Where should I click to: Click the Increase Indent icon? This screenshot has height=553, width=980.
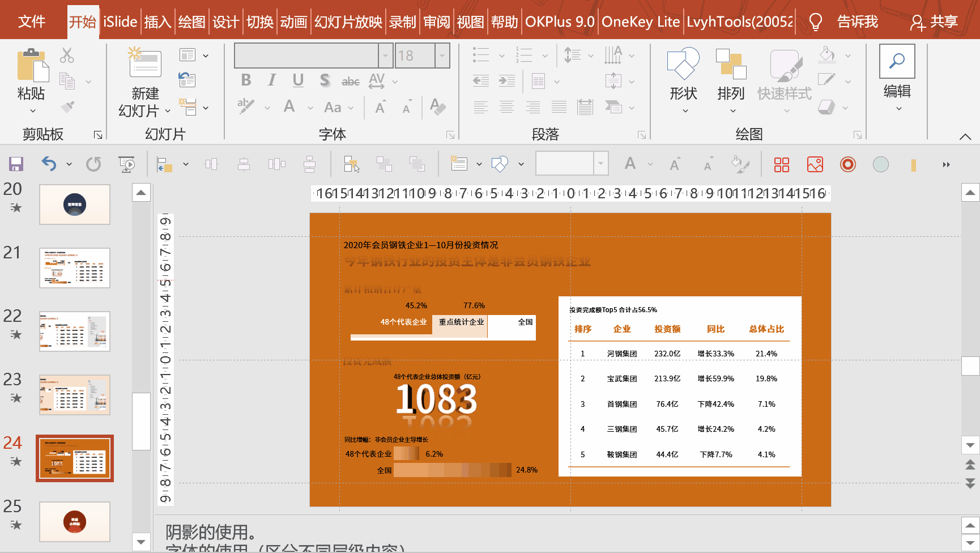[x=507, y=80]
